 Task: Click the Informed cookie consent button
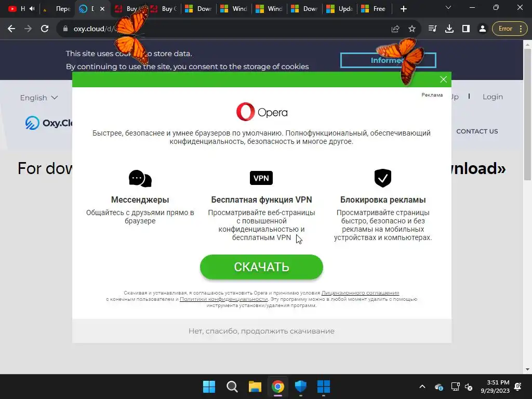point(388,60)
